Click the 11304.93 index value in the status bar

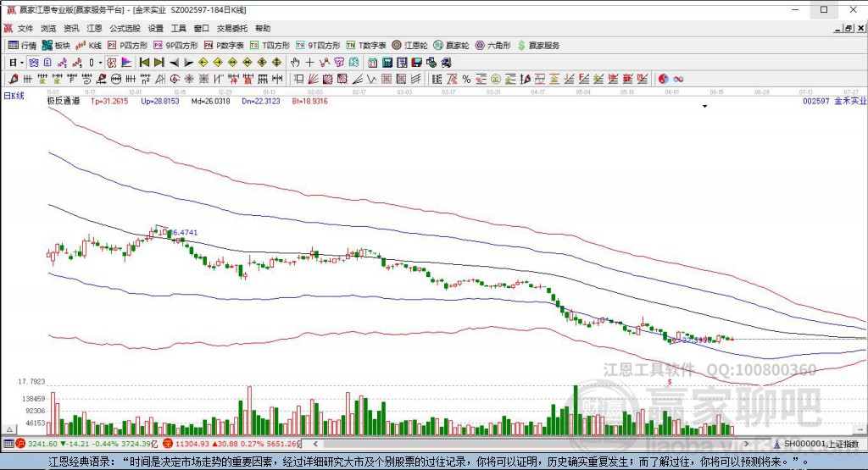[x=193, y=444]
